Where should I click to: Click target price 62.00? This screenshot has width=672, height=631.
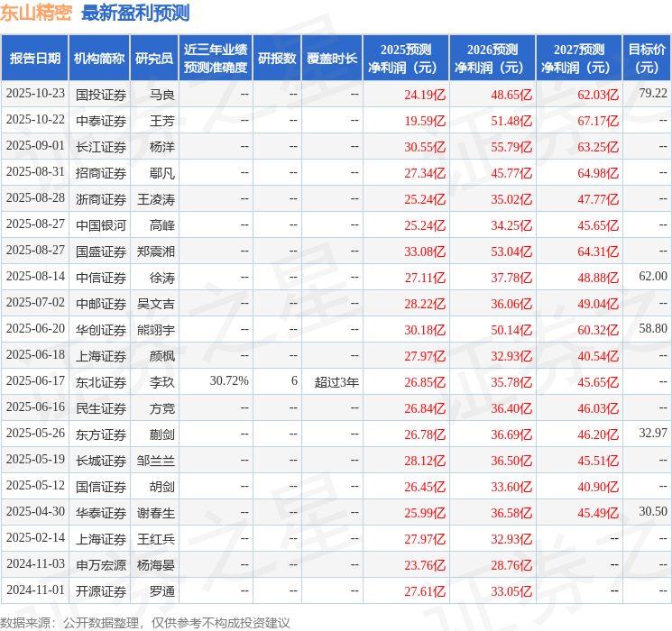pos(653,276)
